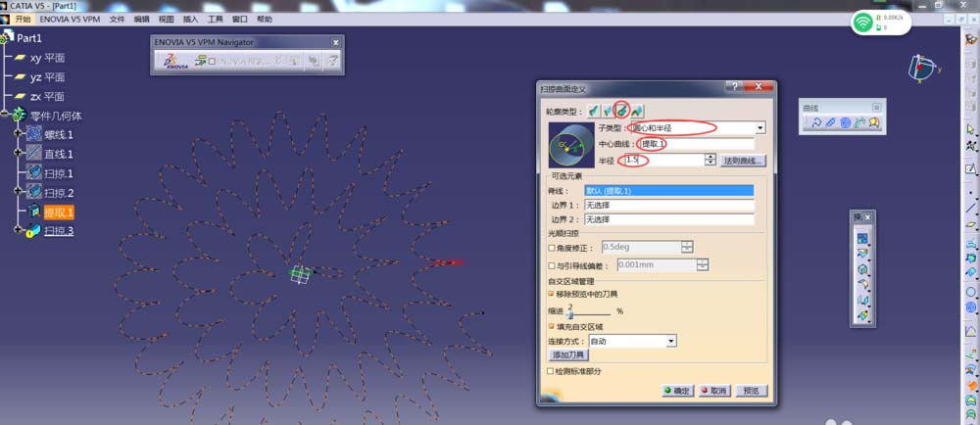Enable 检测标准部分 checkbox
The image size is (980, 425).
(x=551, y=371)
